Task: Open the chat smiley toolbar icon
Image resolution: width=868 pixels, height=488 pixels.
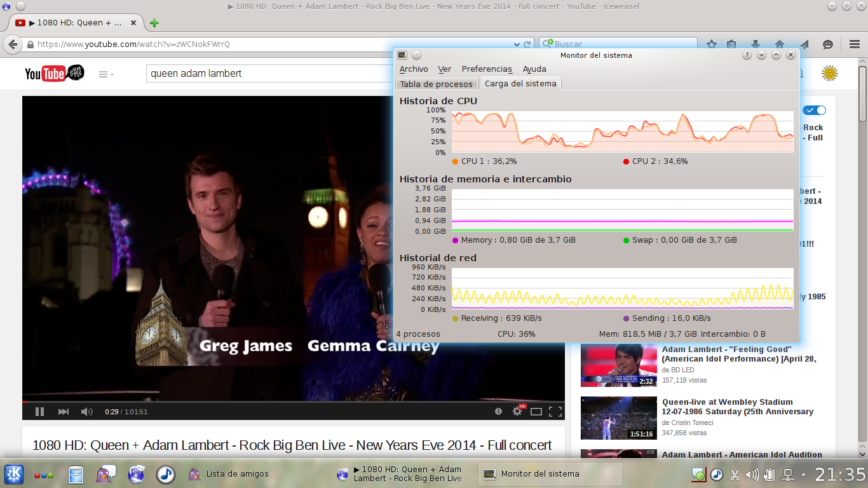Action: coord(828,44)
